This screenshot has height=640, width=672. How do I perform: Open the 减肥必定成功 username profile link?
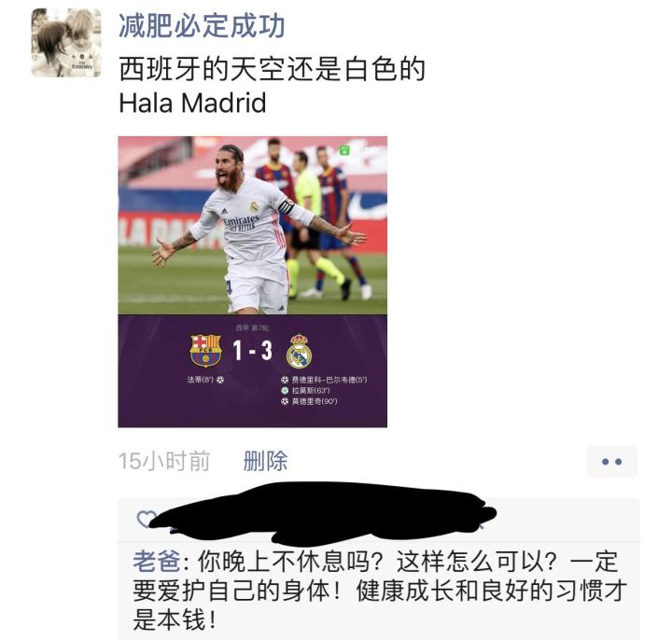point(202,26)
